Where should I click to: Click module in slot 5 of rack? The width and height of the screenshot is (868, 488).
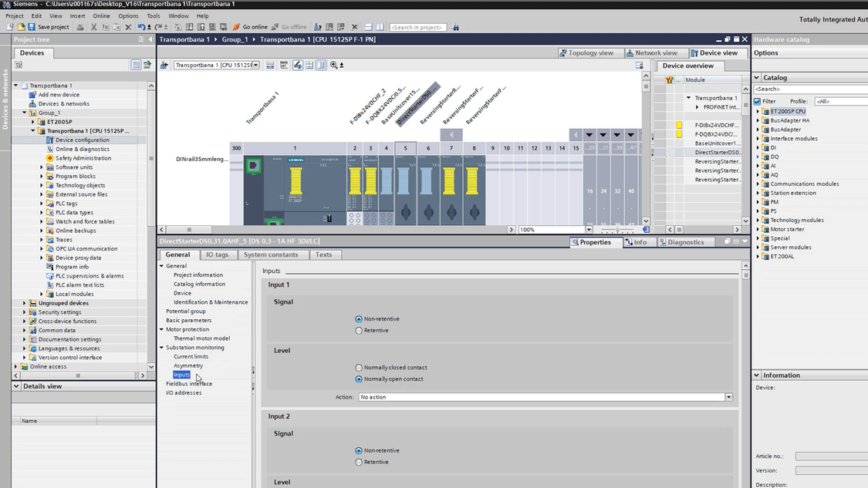(x=405, y=190)
